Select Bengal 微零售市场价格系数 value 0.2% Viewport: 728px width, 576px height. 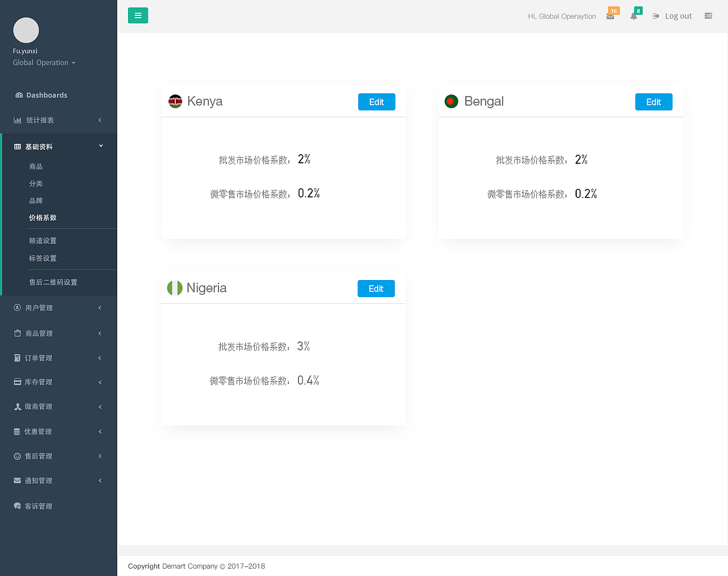pyautogui.click(x=586, y=194)
